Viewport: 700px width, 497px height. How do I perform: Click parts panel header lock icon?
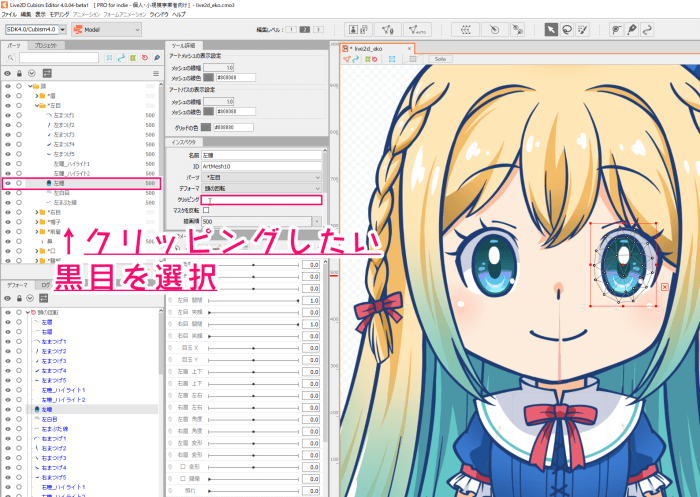19,73
